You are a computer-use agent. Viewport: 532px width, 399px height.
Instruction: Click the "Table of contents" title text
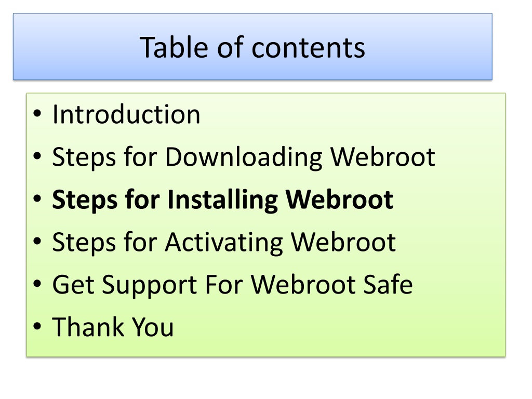[x=252, y=47]
